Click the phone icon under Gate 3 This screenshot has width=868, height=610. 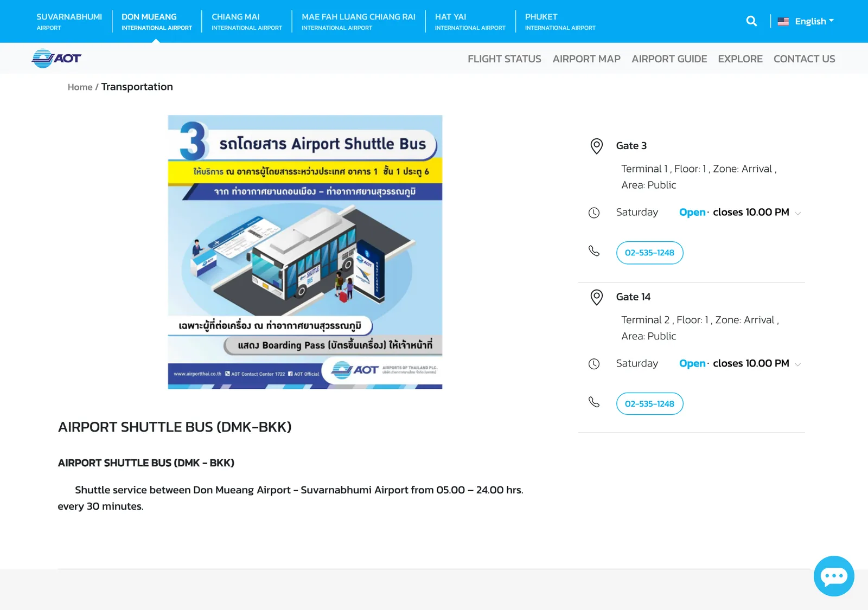pos(594,251)
